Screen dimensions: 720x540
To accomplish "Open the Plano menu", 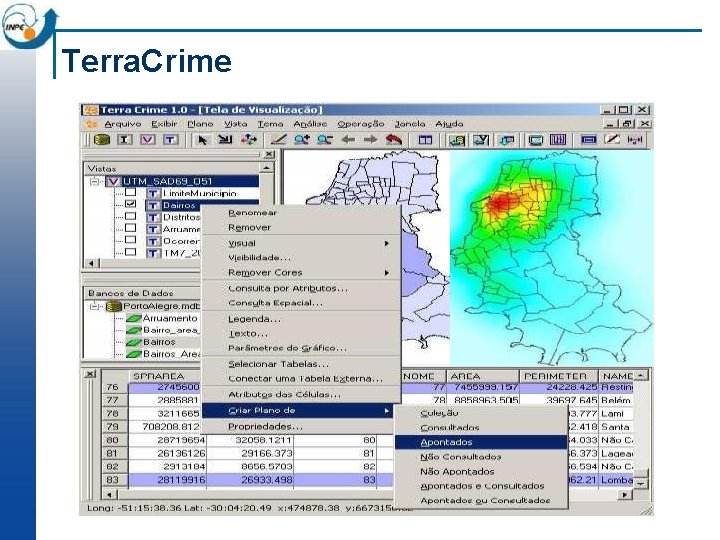I will click(200, 124).
